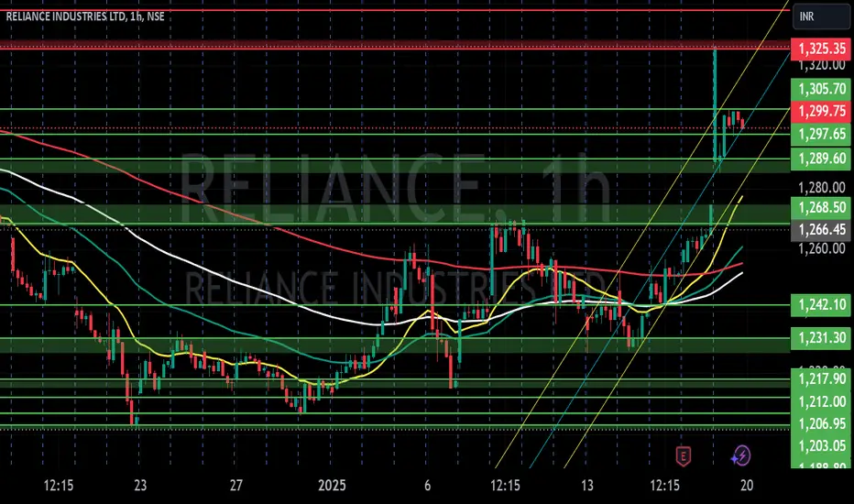Select the 1,217.90 price label

click(x=821, y=378)
